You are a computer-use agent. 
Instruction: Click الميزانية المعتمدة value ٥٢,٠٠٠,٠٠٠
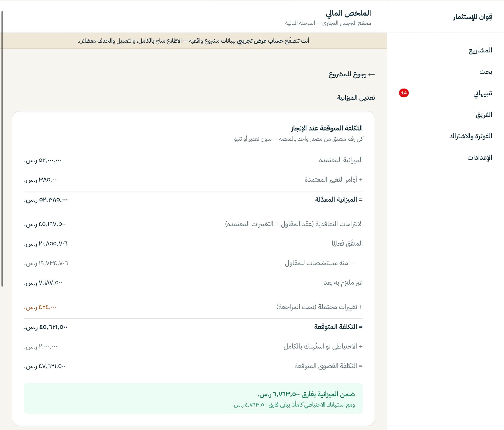42,160
